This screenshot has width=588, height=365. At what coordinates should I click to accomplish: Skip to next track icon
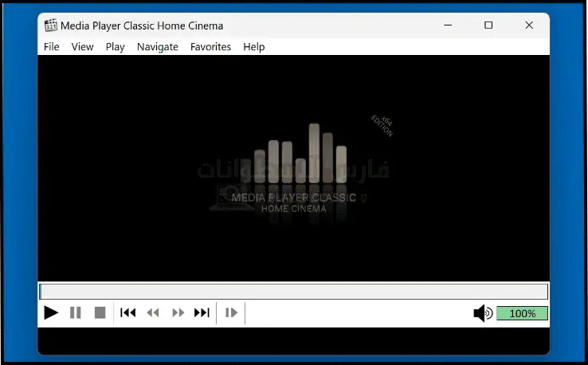point(202,313)
